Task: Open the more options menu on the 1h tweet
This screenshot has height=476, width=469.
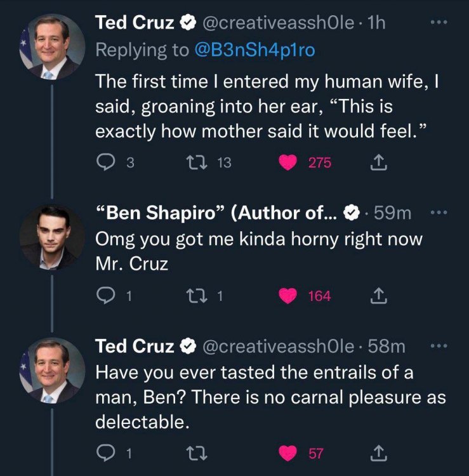Action: (x=439, y=23)
